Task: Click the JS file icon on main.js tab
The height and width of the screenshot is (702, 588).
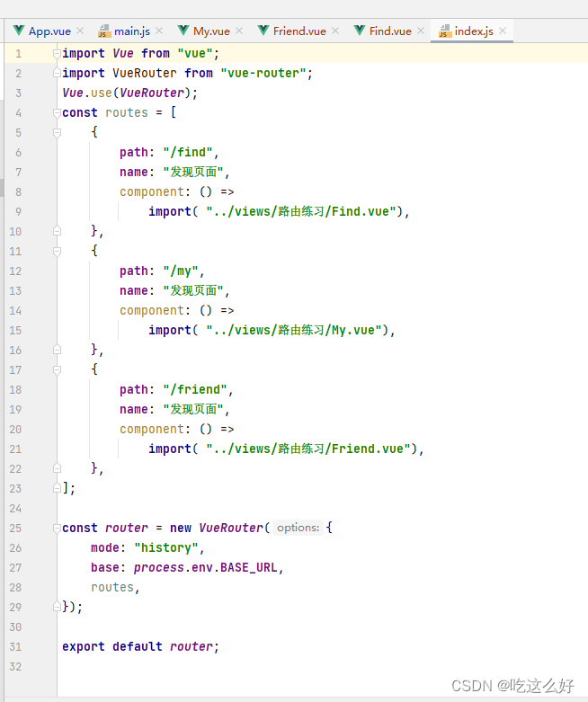Action: [104, 31]
